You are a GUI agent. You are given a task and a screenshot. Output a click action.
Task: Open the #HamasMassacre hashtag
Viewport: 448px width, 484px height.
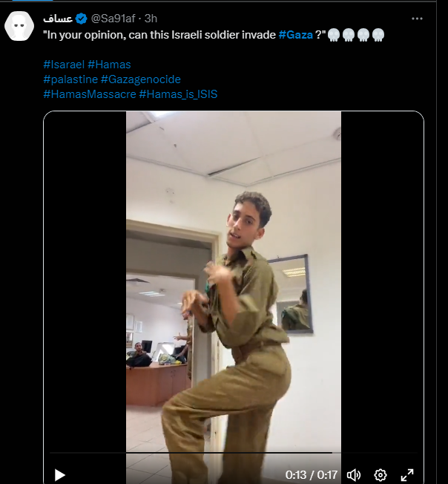[89, 94]
